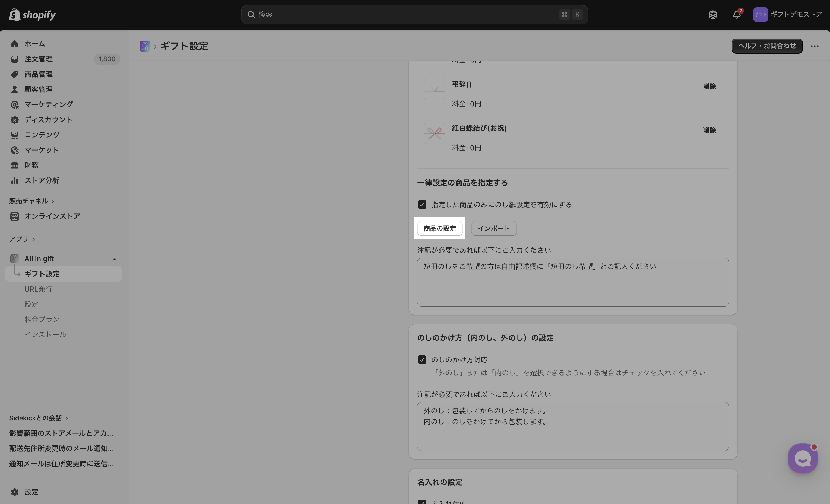
Task: Toggle the 名入れ対応 checkbox
Action: (422, 502)
